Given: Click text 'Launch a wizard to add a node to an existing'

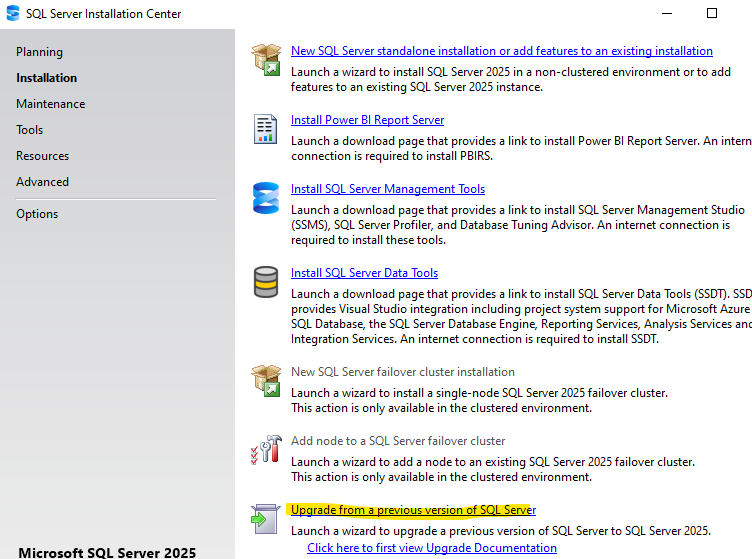Looking at the screenshot, I should click(409, 462).
